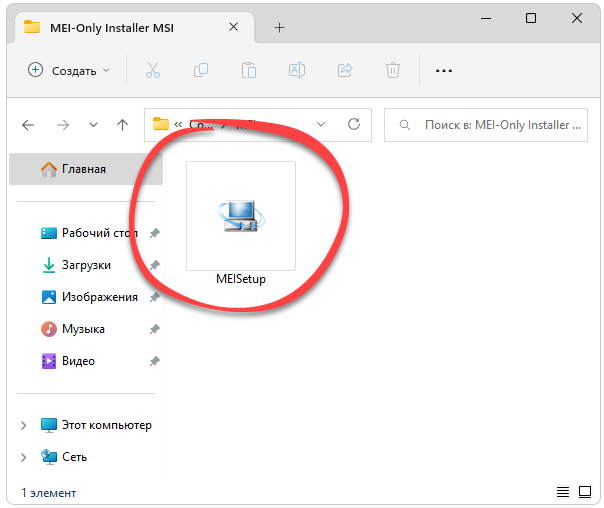Open Изображения in the sidebar
The width and height of the screenshot is (604, 508).
(89, 297)
